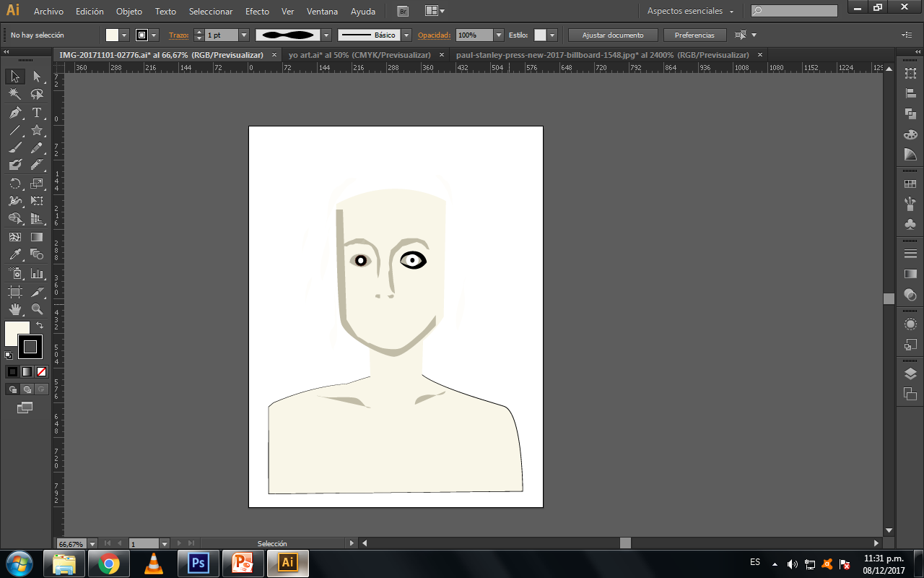
Task: Select the Blend tool
Action: (x=37, y=254)
